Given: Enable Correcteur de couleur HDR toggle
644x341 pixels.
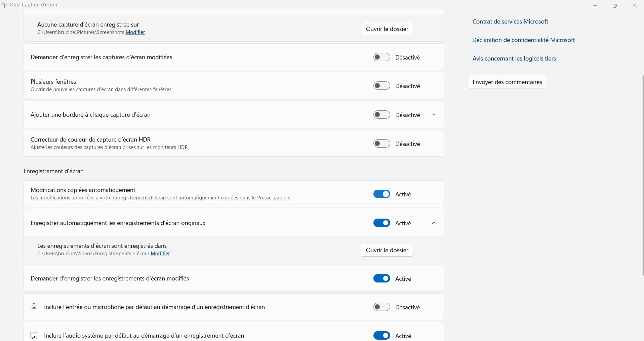Looking at the screenshot, I should pyautogui.click(x=381, y=144).
